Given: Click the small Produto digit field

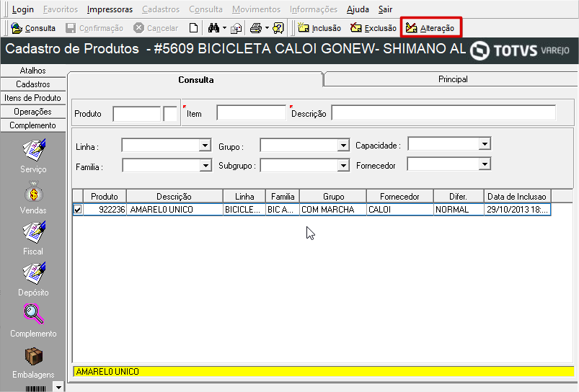Looking at the screenshot, I should pyautogui.click(x=170, y=114).
